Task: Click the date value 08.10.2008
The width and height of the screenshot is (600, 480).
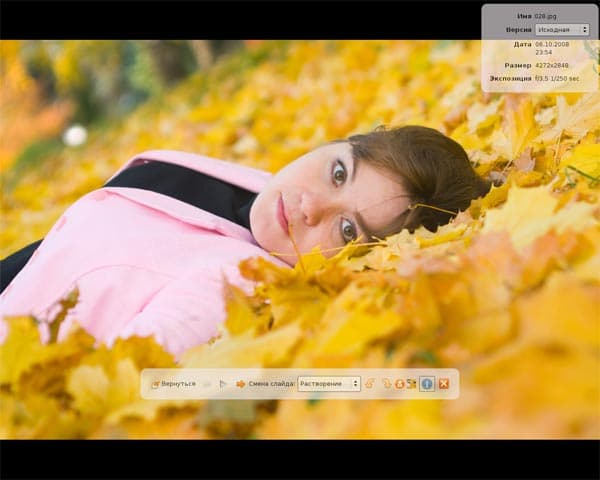Action: click(552, 44)
